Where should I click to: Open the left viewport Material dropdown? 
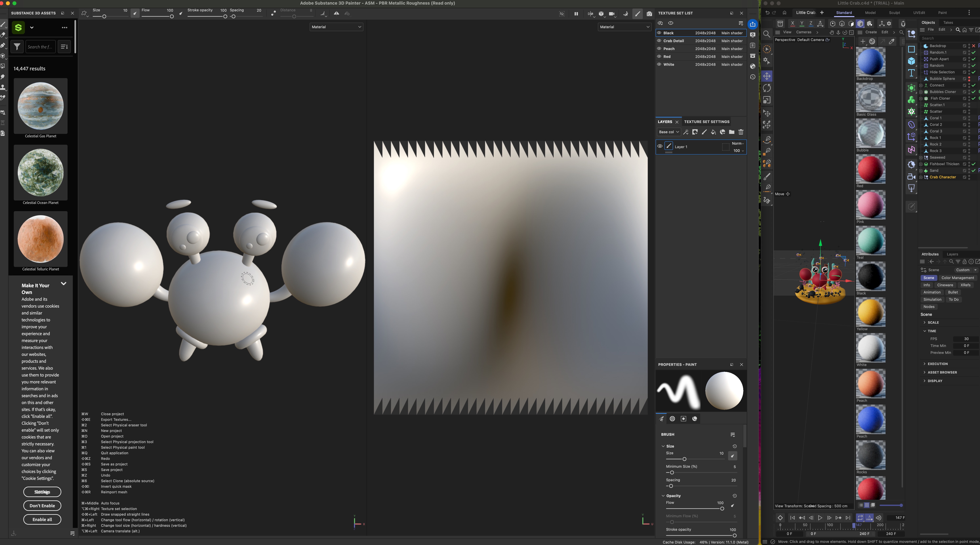[336, 27]
